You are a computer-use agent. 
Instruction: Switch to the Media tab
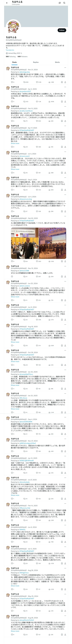[57, 62]
